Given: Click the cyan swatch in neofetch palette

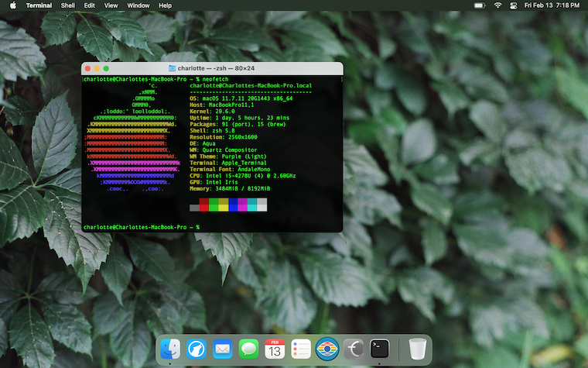Looking at the screenshot, I should tap(252, 205).
